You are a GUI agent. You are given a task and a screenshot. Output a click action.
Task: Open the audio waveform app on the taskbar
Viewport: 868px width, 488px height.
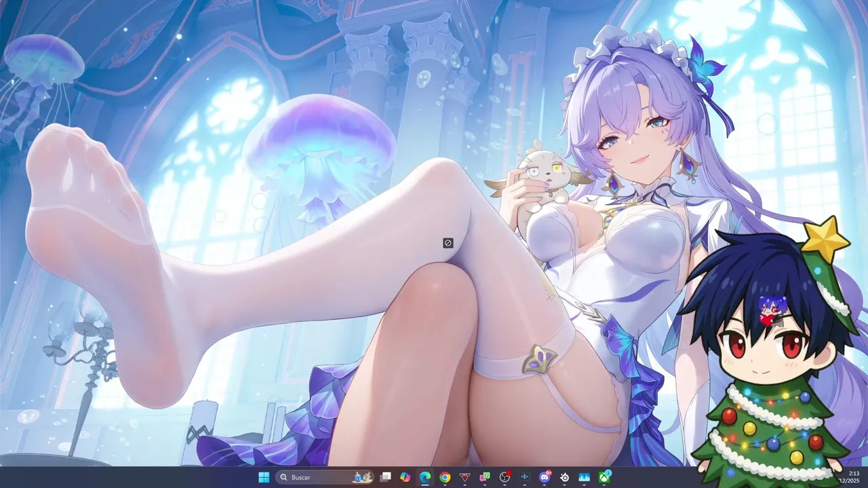coord(524,477)
